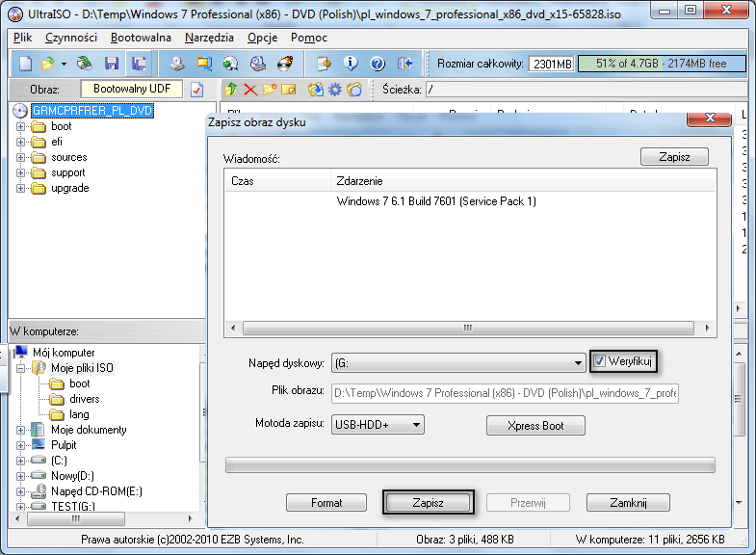Screen dimensions: 756x555
Task: Click the blue gear Properties icon
Action: pyautogui.click(x=334, y=90)
